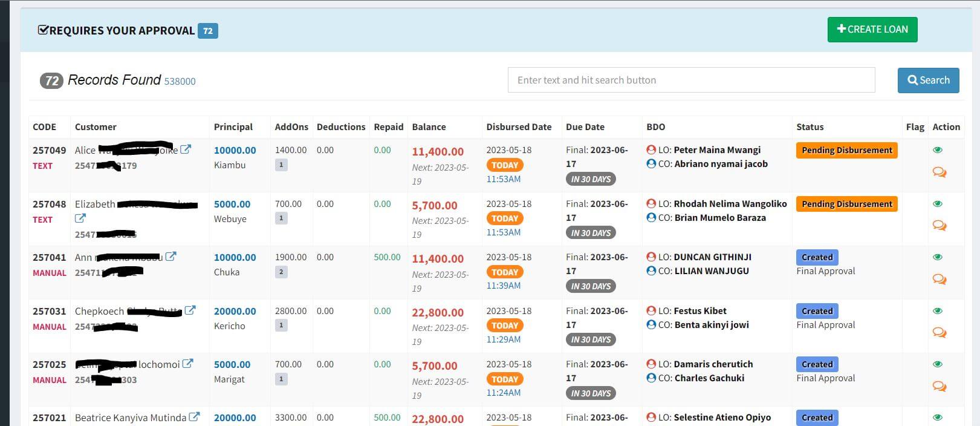The height and width of the screenshot is (426, 980).
Task: Click the Disbursed Date column header
Action: point(519,127)
